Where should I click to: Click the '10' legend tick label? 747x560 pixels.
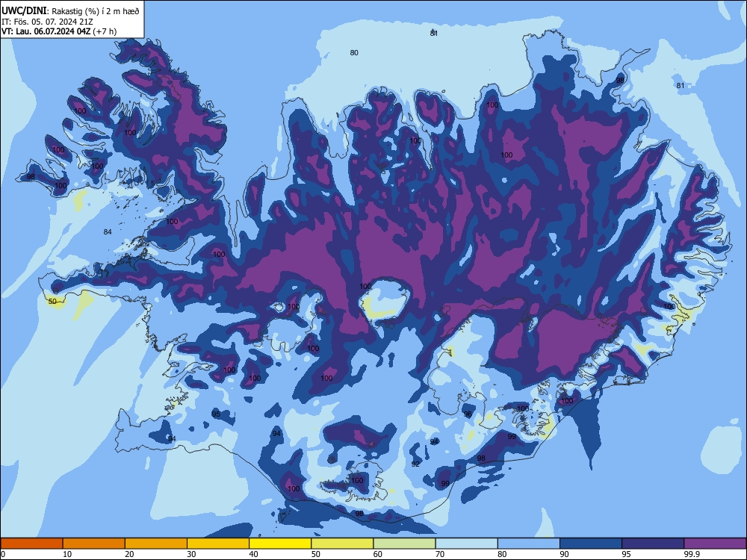click(x=67, y=554)
